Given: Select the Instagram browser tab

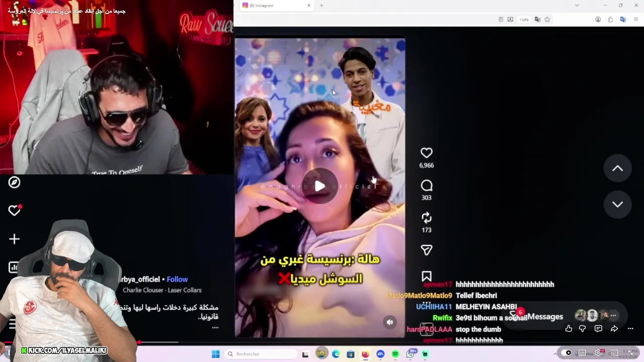Looking at the screenshot, I should coord(277,6).
